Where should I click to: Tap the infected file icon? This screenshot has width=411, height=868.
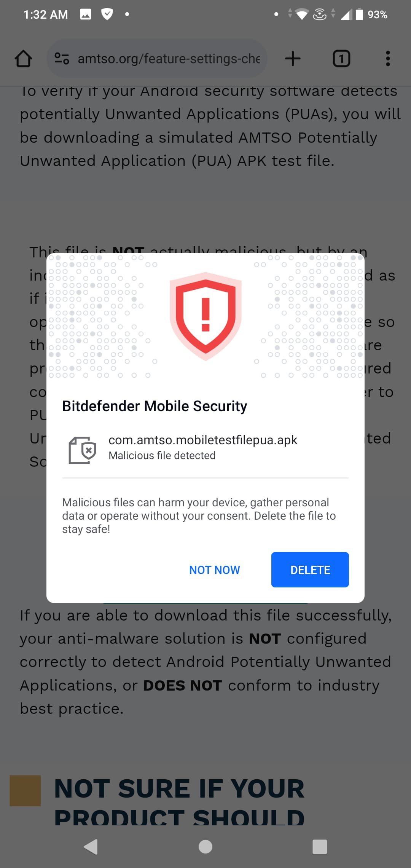82,450
